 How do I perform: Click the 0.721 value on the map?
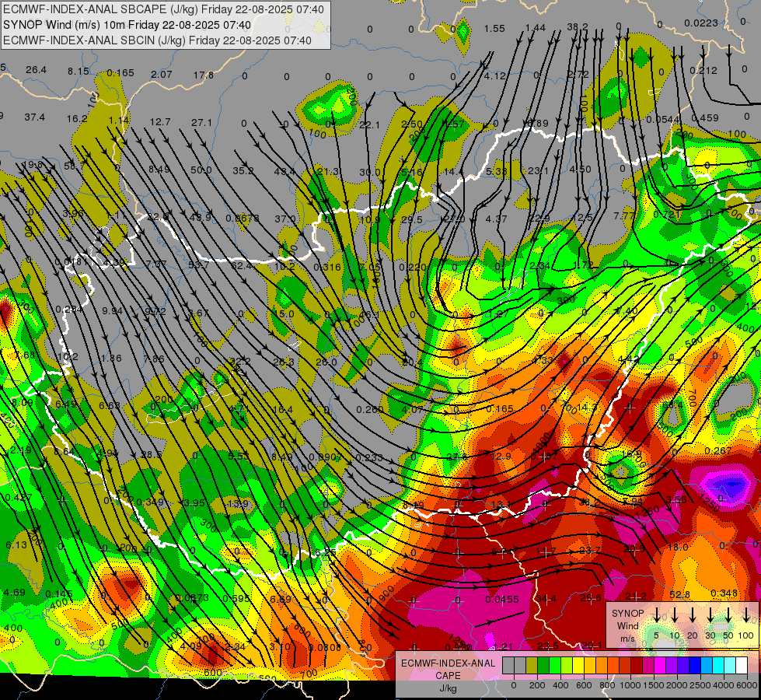(x=666, y=214)
